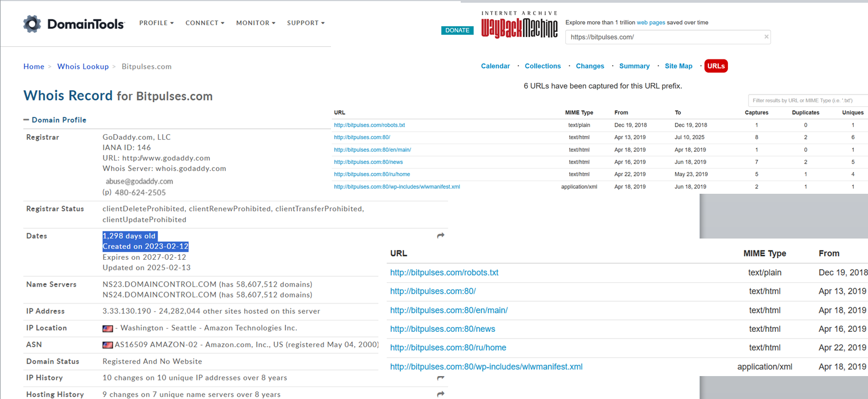Viewport: 868px width, 399px height.
Task: Go to Home breadcrumb
Action: click(x=34, y=67)
